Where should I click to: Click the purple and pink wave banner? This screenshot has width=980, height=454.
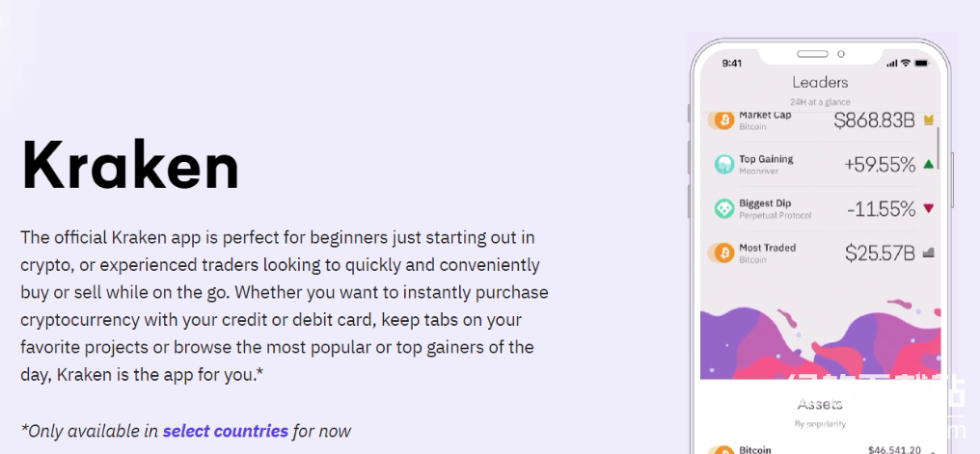tap(820, 337)
